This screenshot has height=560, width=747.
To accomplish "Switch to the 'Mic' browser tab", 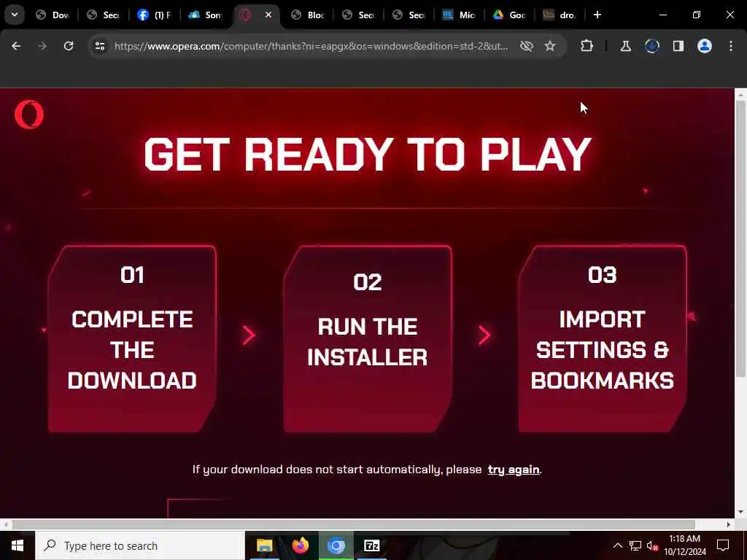I will 459,15.
